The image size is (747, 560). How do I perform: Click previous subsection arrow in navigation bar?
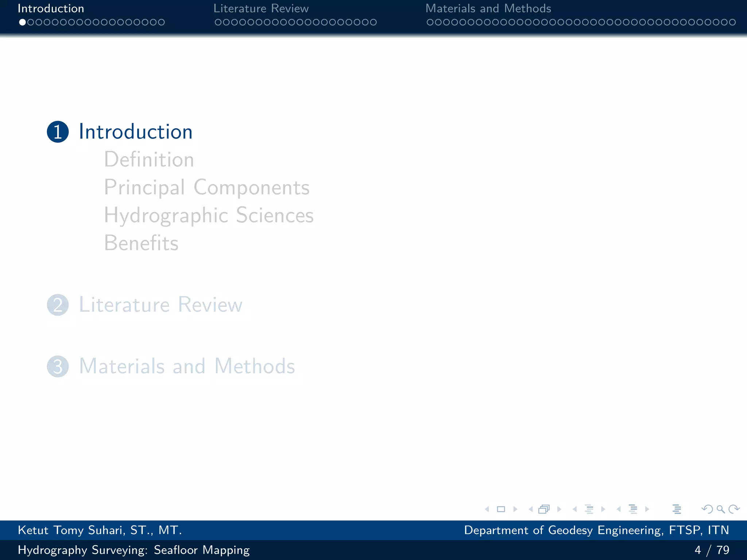click(x=575, y=509)
